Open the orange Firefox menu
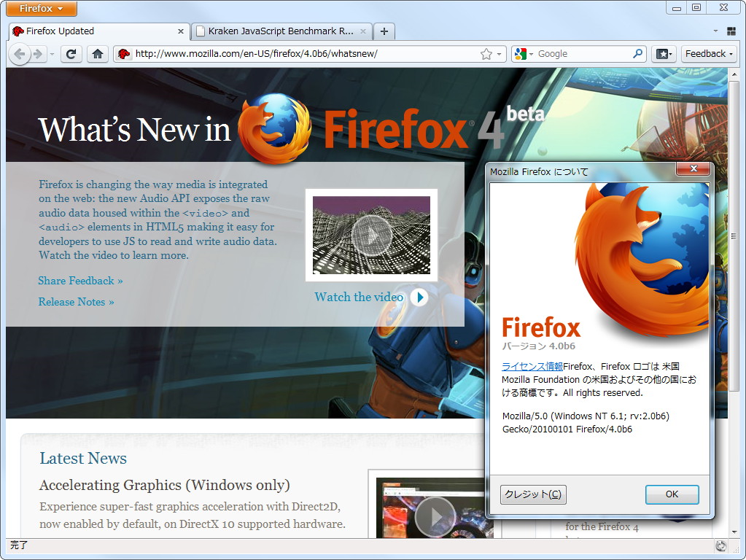This screenshot has width=746, height=560. point(40,9)
